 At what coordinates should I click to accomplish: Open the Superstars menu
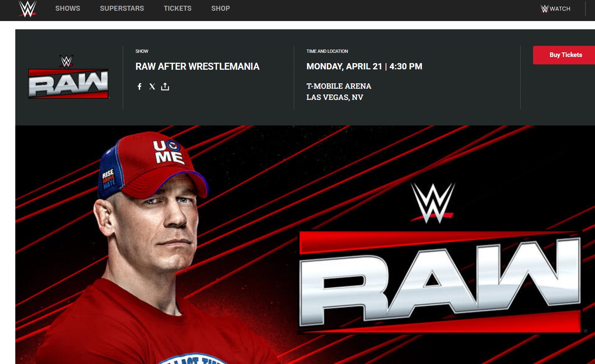coord(122,8)
